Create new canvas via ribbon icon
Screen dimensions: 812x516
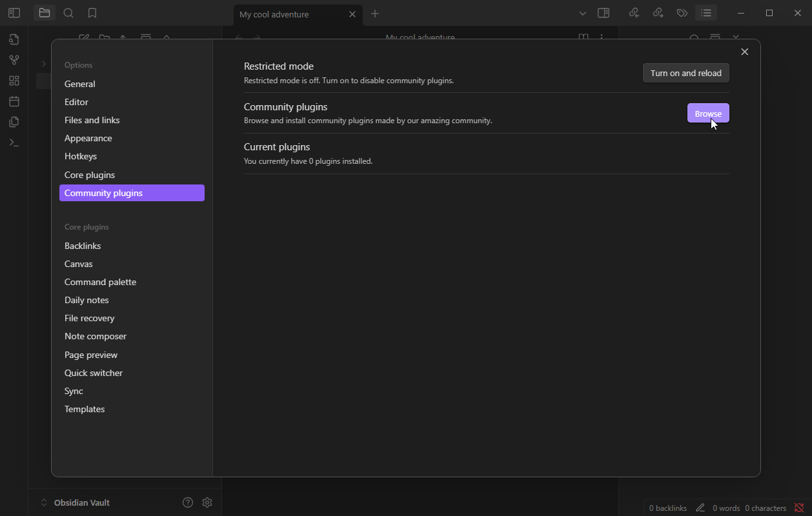[x=14, y=81]
